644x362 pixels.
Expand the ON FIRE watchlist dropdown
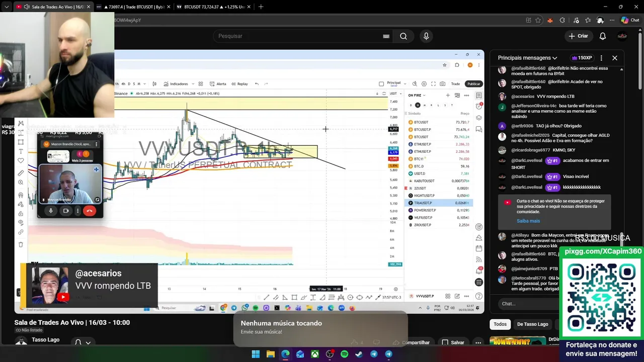point(417,95)
